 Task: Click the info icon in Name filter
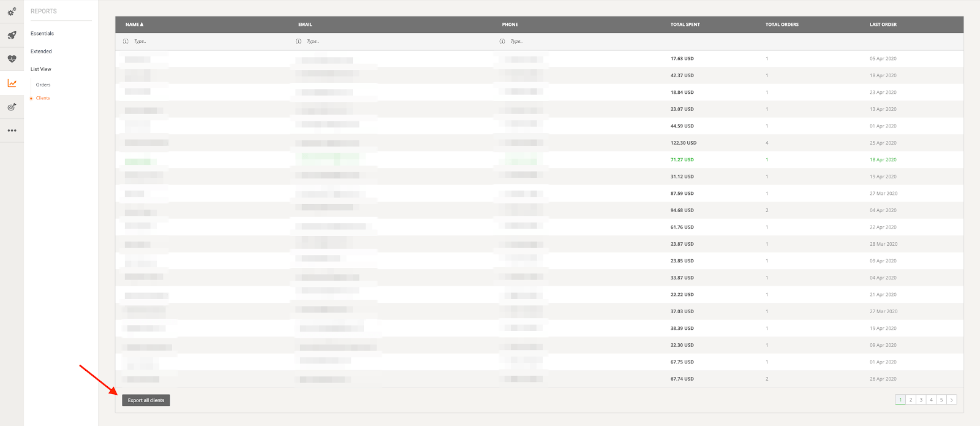(126, 42)
